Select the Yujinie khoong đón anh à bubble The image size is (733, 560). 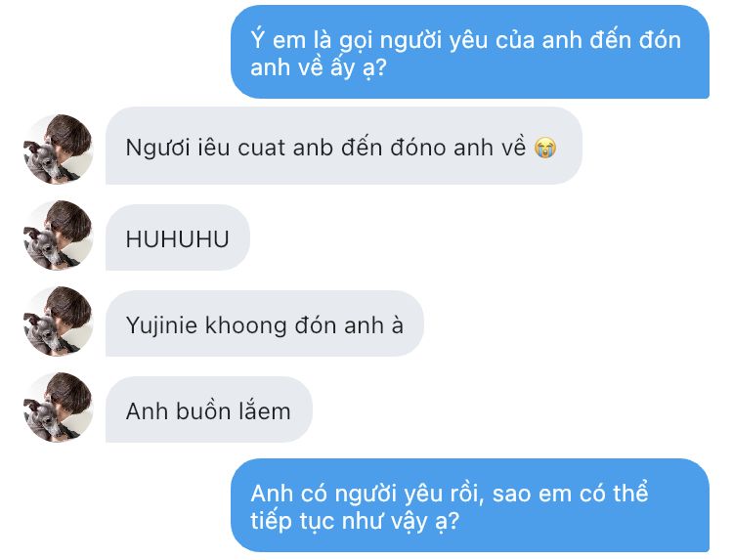click(x=265, y=323)
